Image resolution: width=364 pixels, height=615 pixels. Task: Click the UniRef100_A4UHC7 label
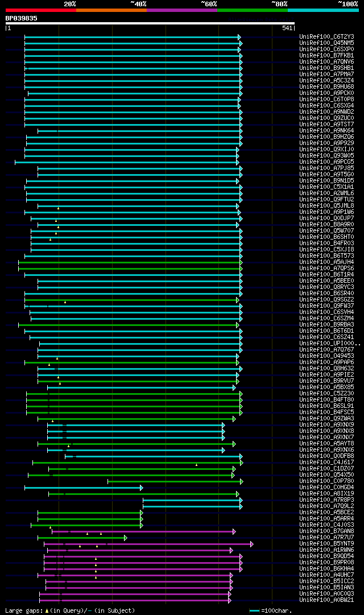point(326,575)
